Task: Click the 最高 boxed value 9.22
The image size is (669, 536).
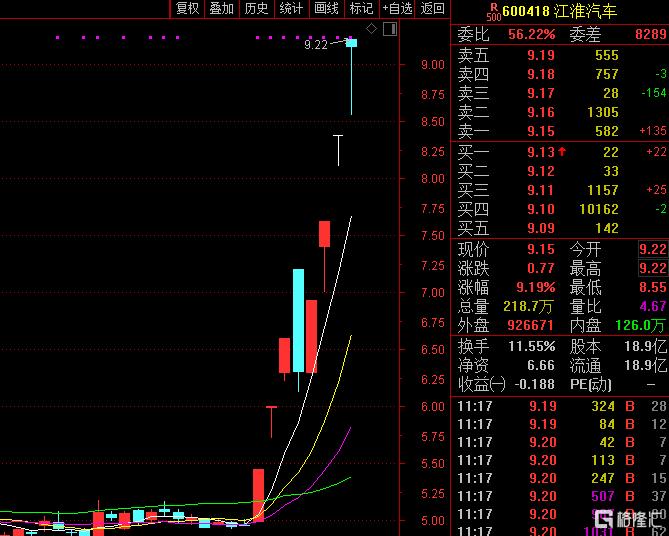Action: [x=652, y=268]
